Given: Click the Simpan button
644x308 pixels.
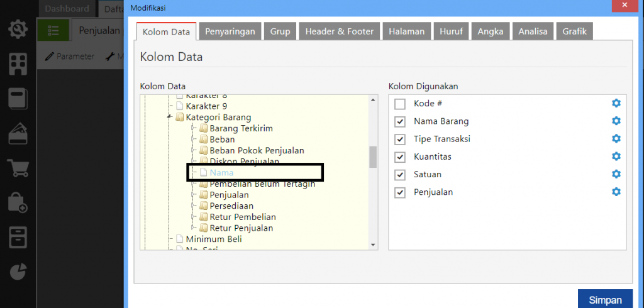Looking at the screenshot, I should 604,300.
